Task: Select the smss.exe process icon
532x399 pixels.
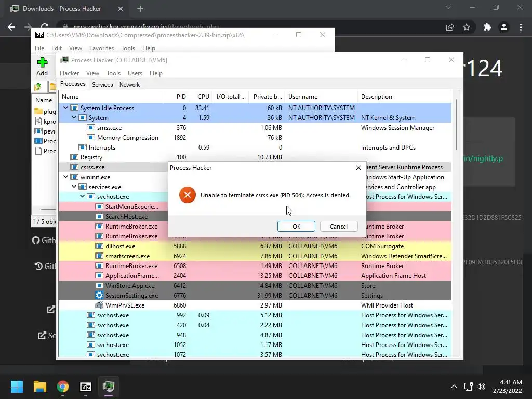Action: click(90, 128)
